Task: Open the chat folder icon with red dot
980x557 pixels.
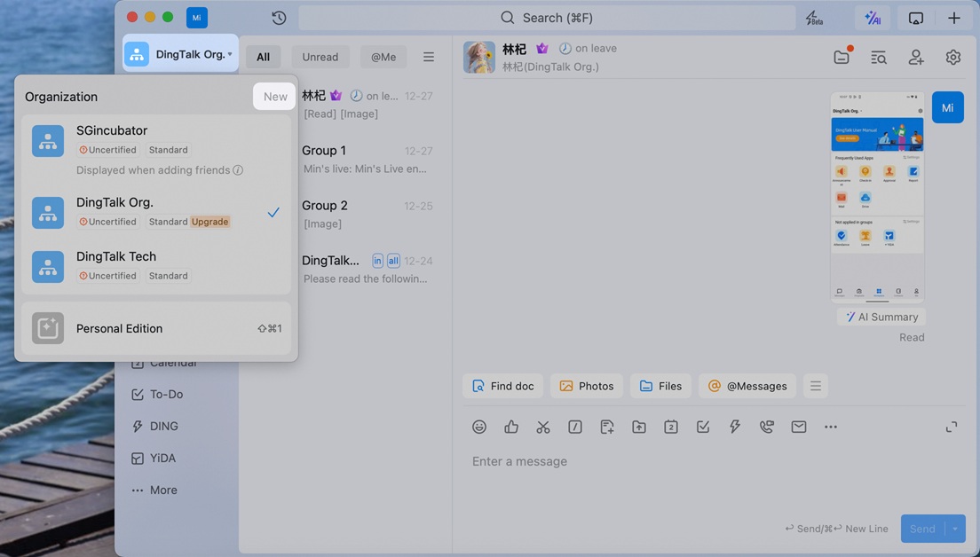Action: [842, 56]
